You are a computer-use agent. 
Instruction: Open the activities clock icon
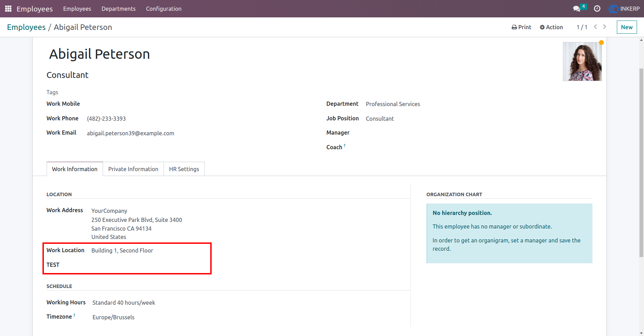point(597,9)
